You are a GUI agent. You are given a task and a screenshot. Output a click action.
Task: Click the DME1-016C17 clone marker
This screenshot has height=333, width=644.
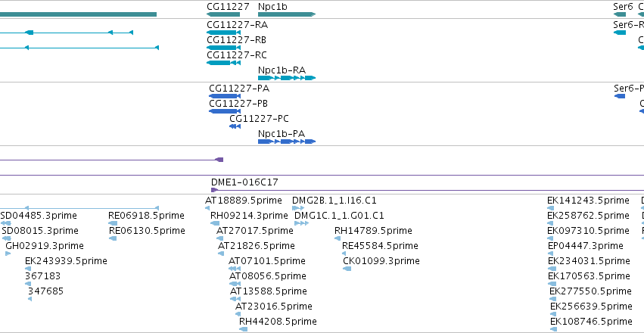click(x=214, y=190)
